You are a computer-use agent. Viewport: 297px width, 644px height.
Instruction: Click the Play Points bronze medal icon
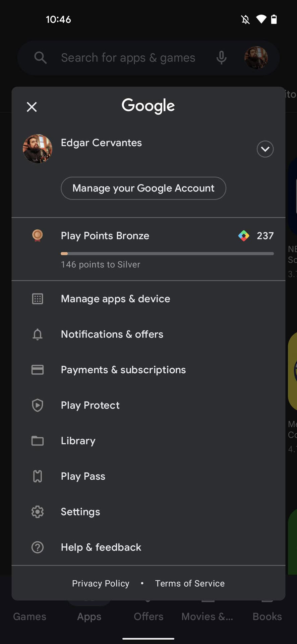[38, 235]
